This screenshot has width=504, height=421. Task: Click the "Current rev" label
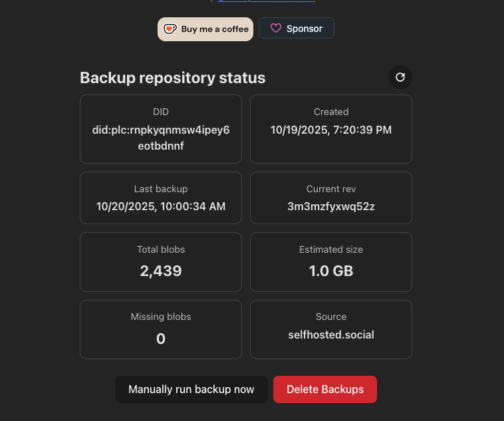coord(331,189)
